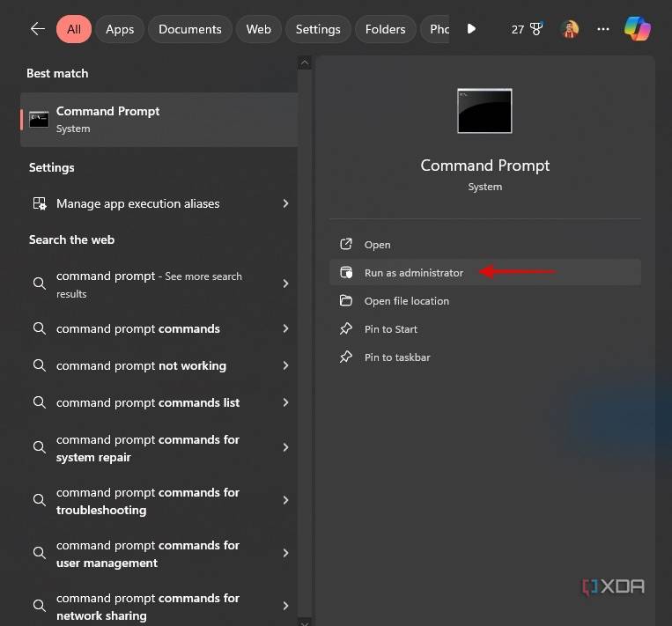672x626 pixels.
Task: Open the rewards trophy showing 27 points
Action: (527, 29)
